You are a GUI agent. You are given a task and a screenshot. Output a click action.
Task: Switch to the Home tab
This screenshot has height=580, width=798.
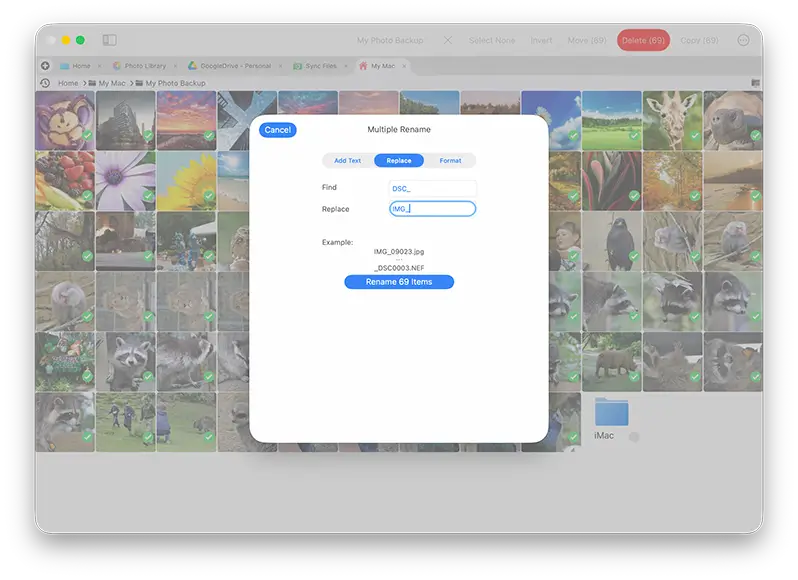(x=81, y=66)
